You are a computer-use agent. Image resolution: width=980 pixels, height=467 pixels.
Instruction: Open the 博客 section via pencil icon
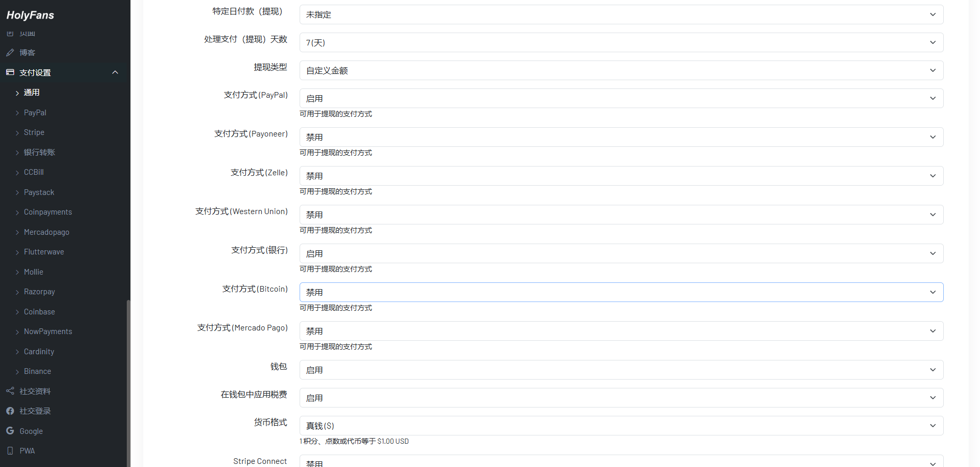pyautogui.click(x=10, y=52)
